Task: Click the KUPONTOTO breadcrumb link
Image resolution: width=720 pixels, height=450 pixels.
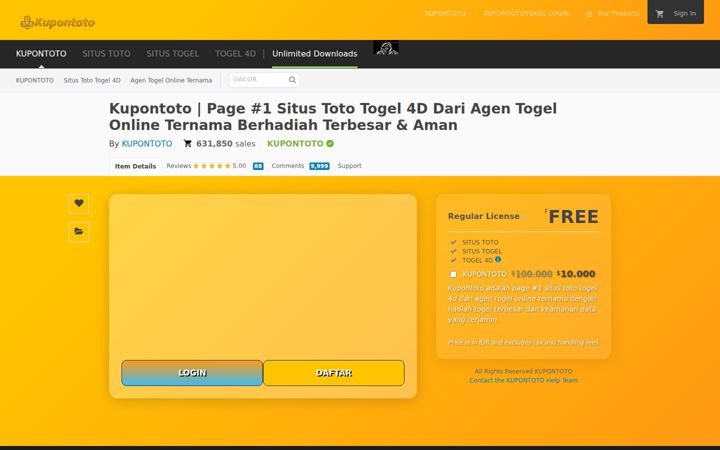Action: 35,80
